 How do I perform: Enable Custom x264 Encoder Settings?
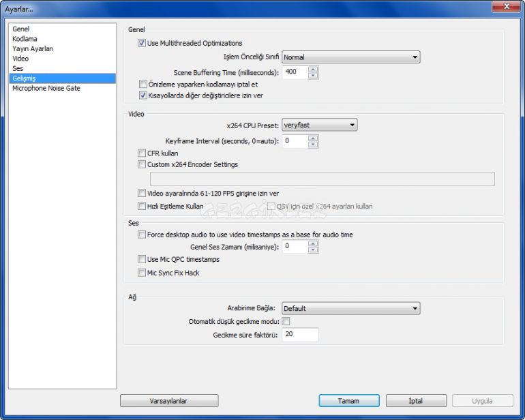142,164
